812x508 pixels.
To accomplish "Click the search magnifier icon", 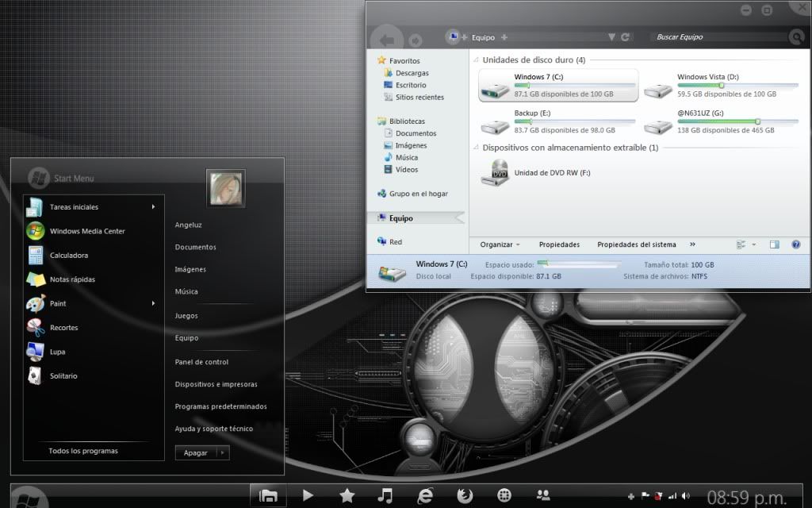I will [795, 37].
